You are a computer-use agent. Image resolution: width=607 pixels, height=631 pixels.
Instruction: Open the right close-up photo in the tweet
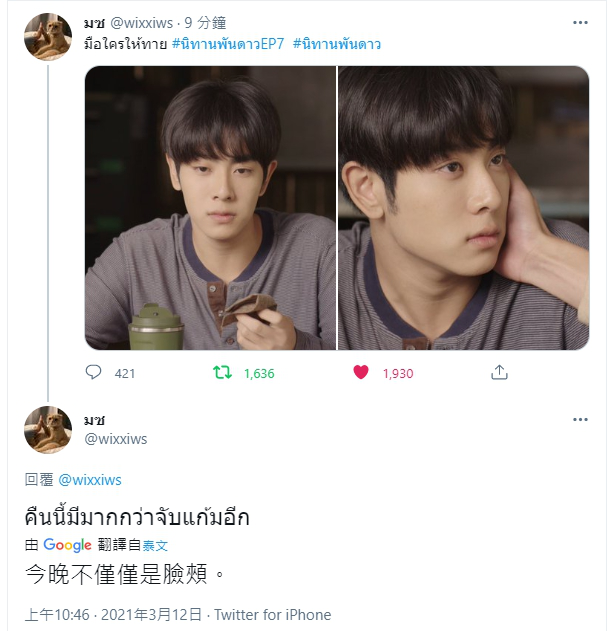[x=463, y=208]
